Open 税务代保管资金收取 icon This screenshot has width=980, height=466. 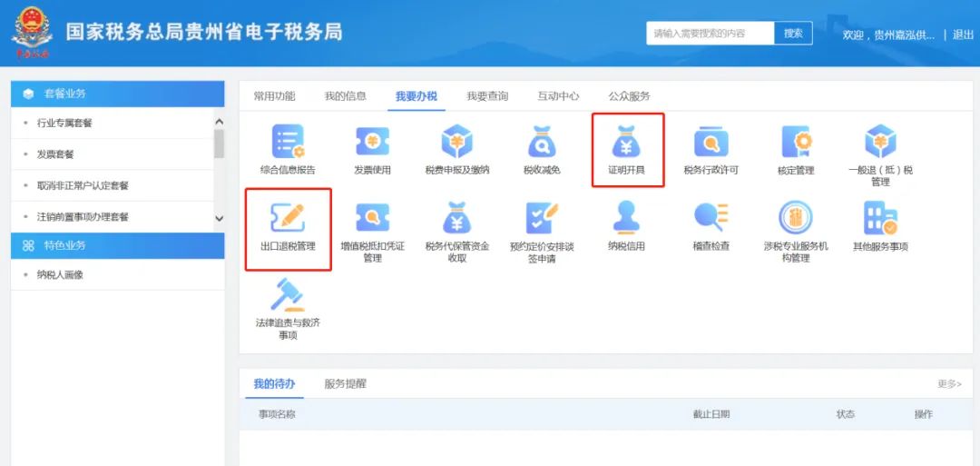pos(456,218)
